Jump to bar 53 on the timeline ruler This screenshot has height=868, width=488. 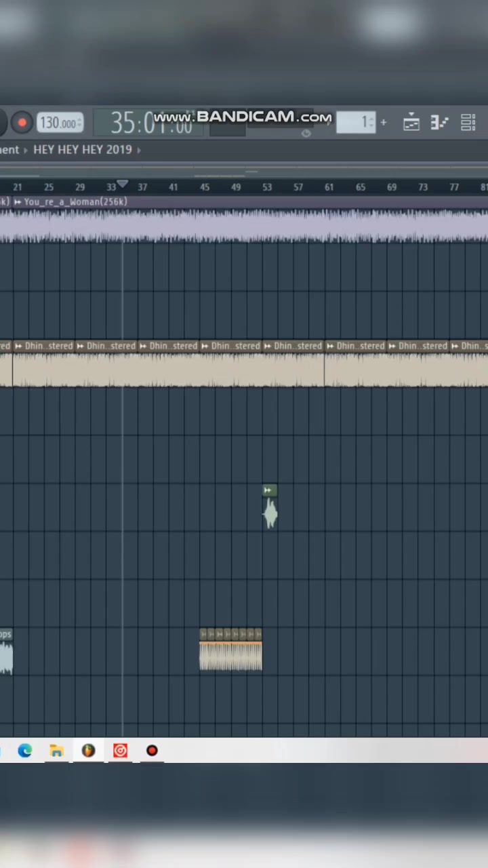(x=267, y=187)
